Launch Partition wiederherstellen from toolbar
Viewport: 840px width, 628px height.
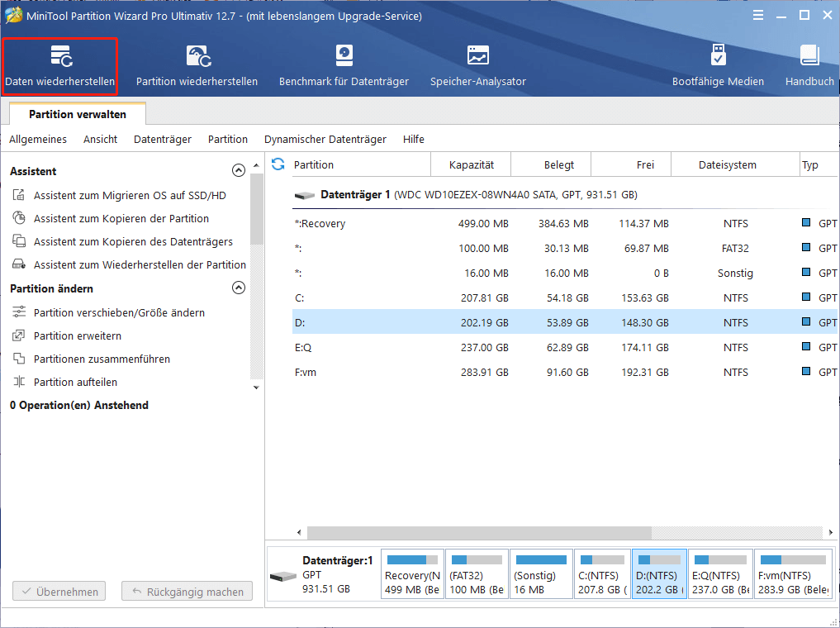(x=197, y=66)
